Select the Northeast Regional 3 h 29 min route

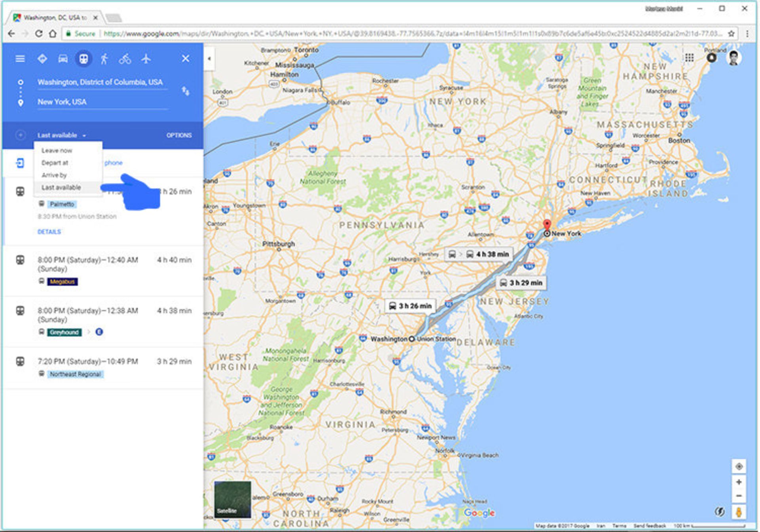(x=103, y=367)
